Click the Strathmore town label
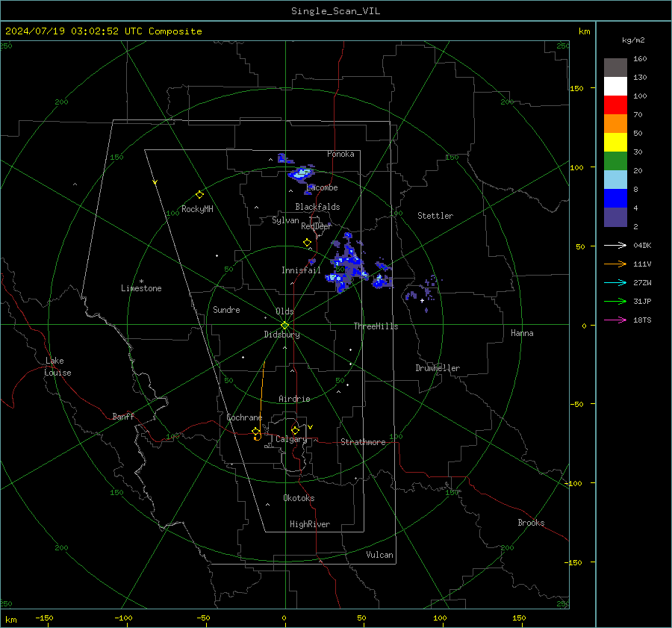This screenshot has width=672, height=628. [x=363, y=442]
